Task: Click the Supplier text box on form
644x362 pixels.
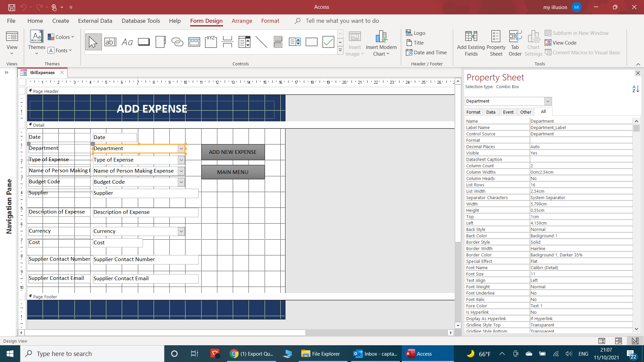Action: 146,193
